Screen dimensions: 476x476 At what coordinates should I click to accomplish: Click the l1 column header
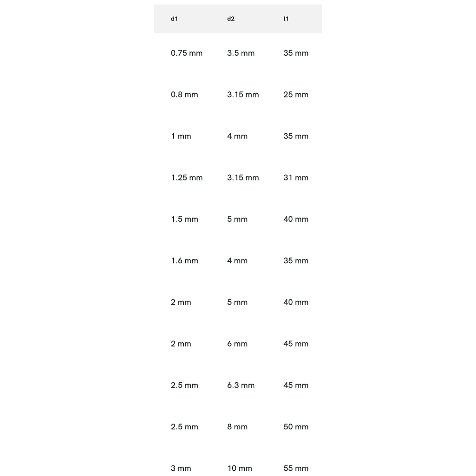click(286, 19)
